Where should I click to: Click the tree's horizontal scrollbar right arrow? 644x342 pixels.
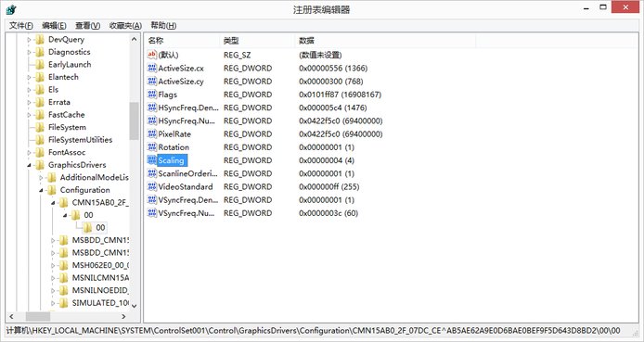click(123, 316)
